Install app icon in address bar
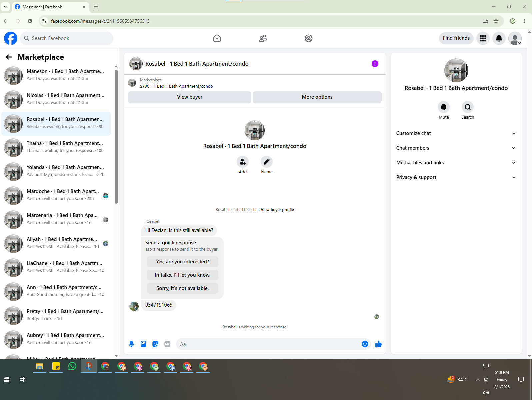 485,21
